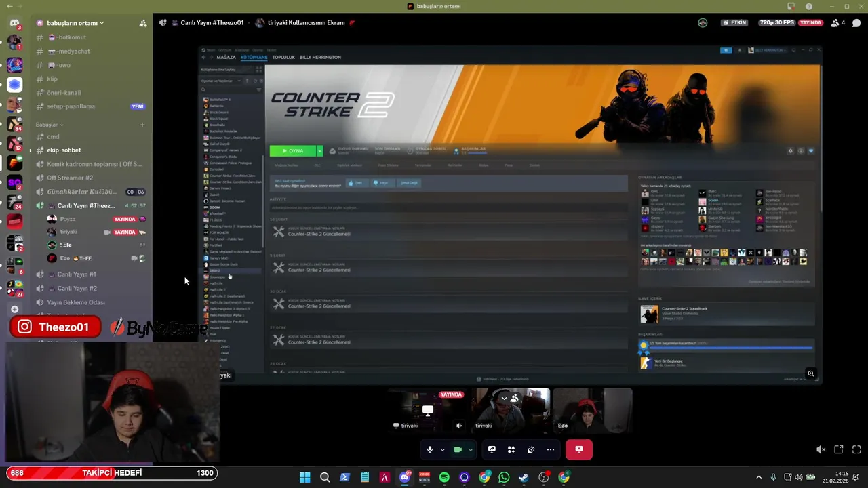Open Windows taskbar search
868x488 pixels.
point(325,477)
